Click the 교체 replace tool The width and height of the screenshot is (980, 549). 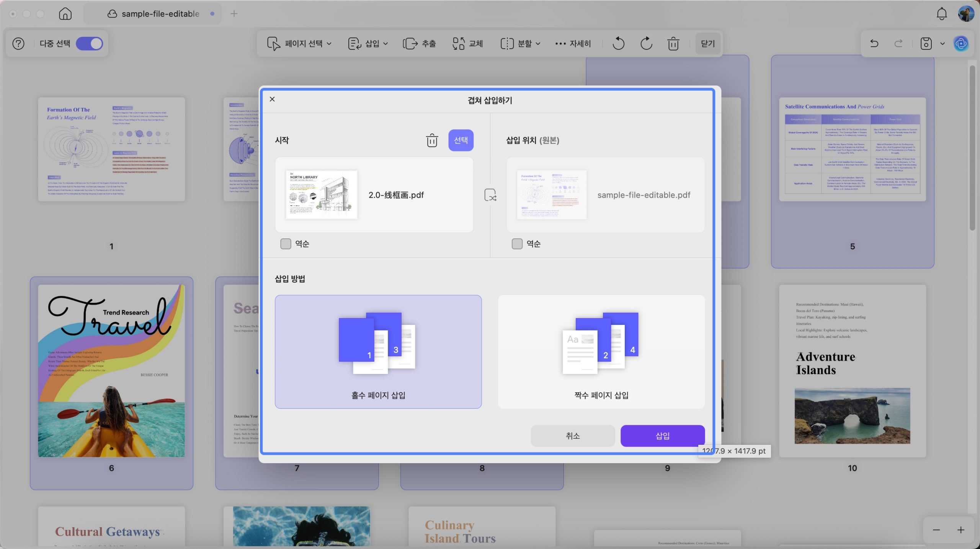pos(467,44)
